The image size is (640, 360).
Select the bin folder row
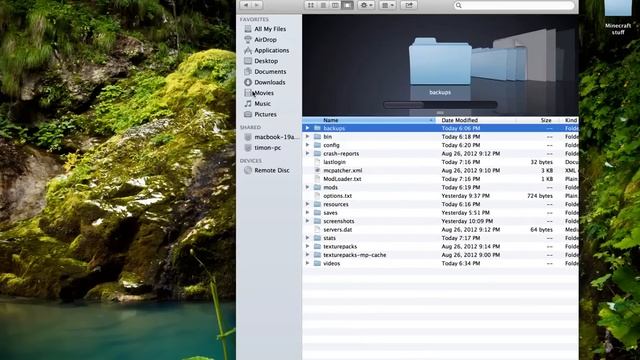tap(440, 137)
